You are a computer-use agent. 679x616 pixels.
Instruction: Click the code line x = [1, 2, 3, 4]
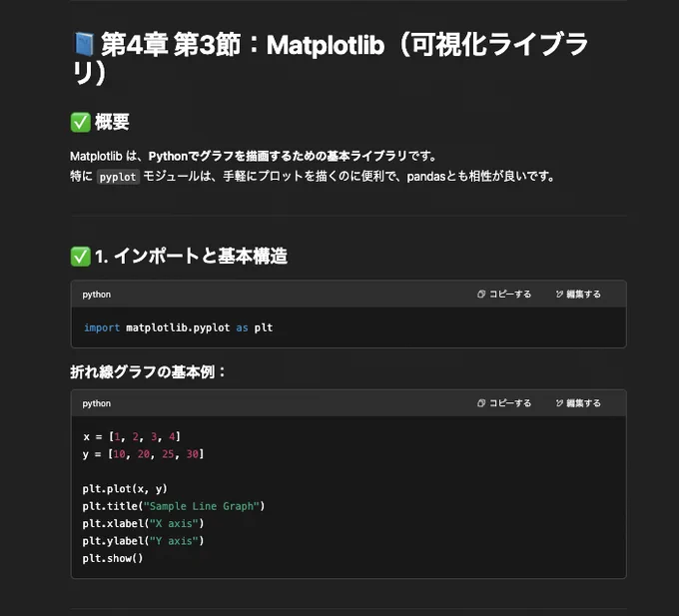132,436
